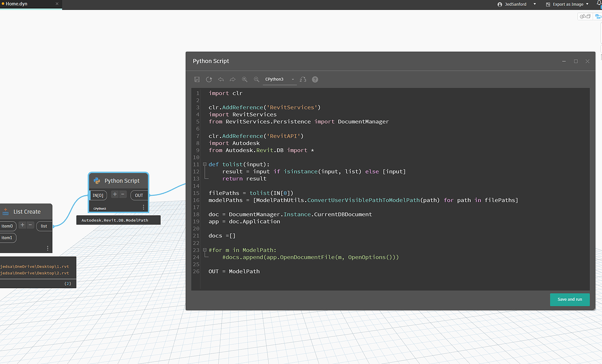Open the Python Script node options menu

pyautogui.click(x=143, y=206)
